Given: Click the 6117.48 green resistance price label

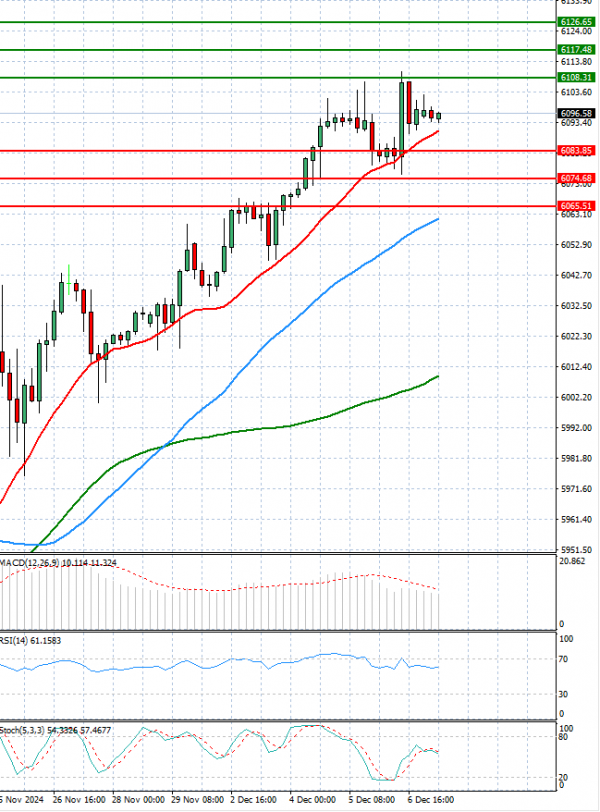Looking at the screenshot, I should pyautogui.click(x=576, y=50).
